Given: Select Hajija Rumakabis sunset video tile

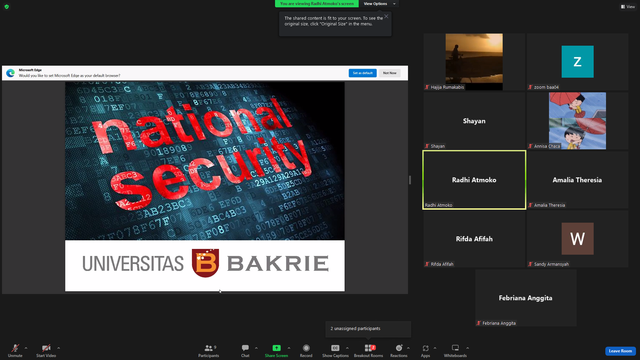Looking at the screenshot, I should click(x=474, y=62).
